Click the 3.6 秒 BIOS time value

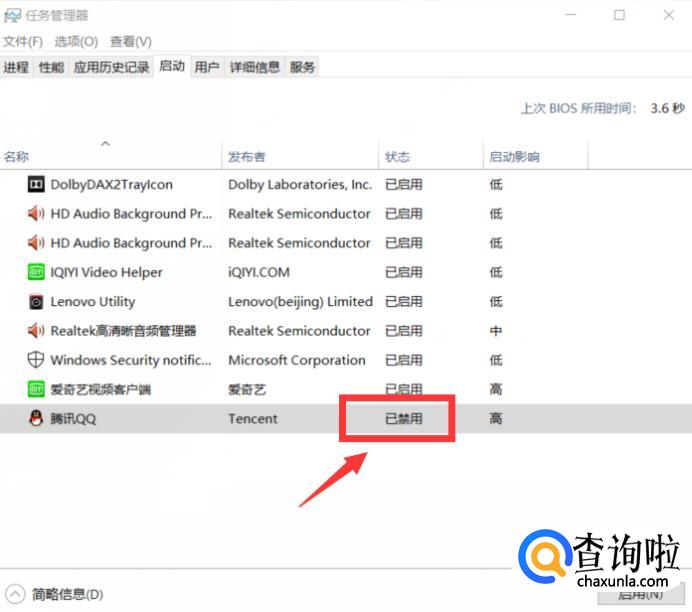click(x=667, y=108)
